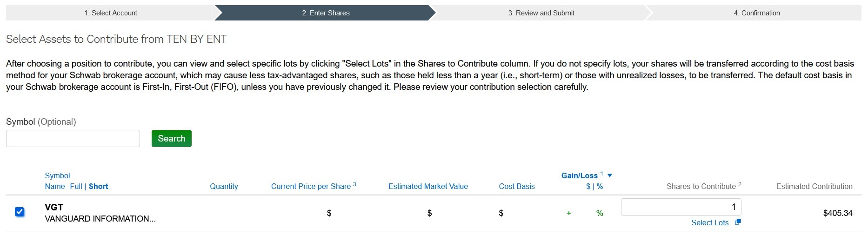Sort by Estimated Market Value header
The width and height of the screenshot is (868, 236).
click(x=428, y=186)
